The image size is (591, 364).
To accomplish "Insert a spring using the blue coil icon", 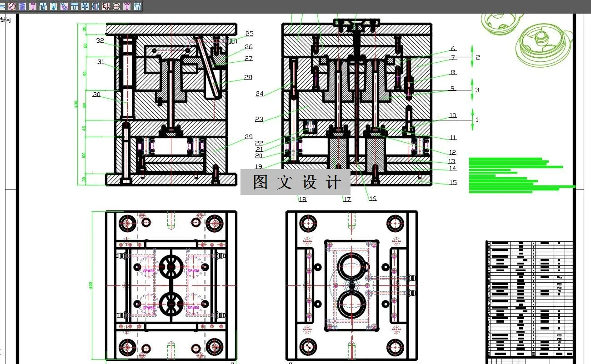I will (22, 6).
